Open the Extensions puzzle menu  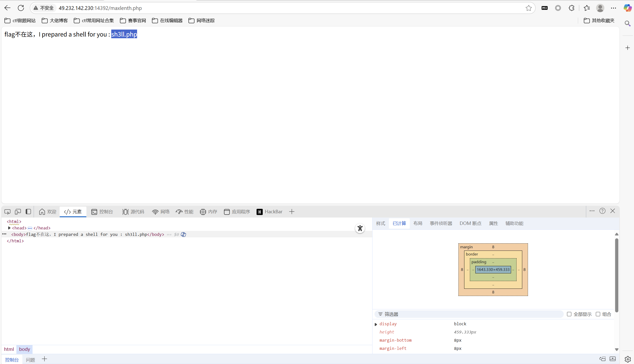pyautogui.click(x=571, y=8)
